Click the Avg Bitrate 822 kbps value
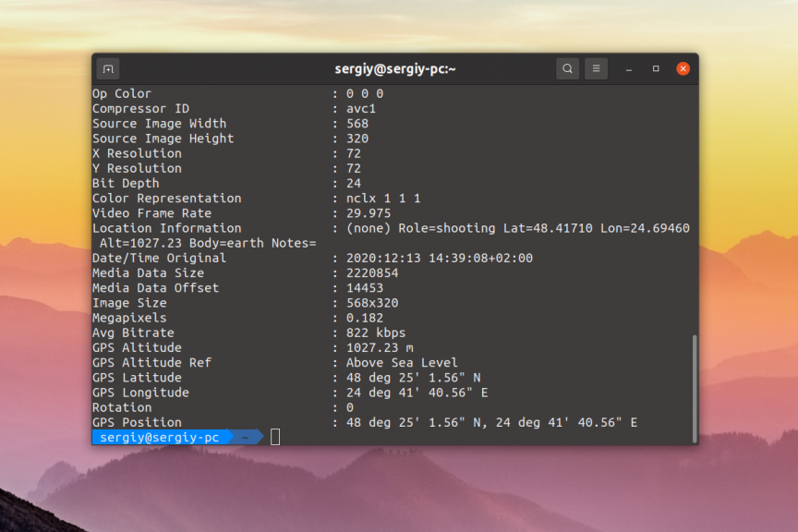The image size is (798, 532). pyautogui.click(x=376, y=332)
